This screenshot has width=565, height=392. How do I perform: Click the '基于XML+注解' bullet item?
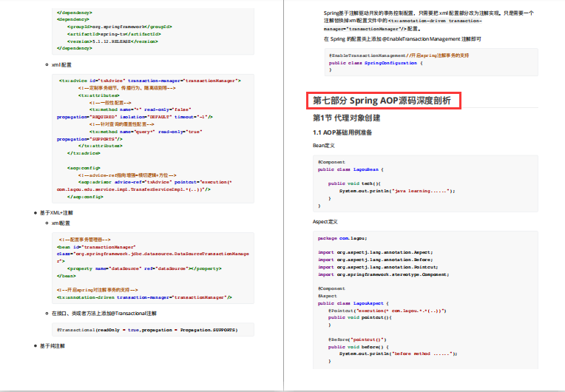pos(56,212)
